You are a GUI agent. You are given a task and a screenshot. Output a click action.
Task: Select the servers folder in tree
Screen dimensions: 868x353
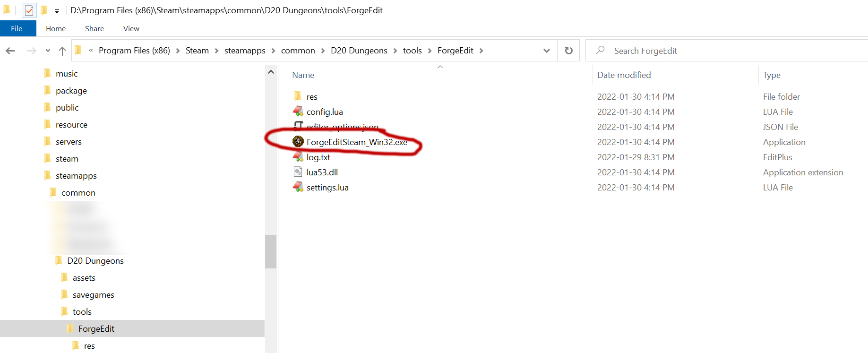coord(69,142)
